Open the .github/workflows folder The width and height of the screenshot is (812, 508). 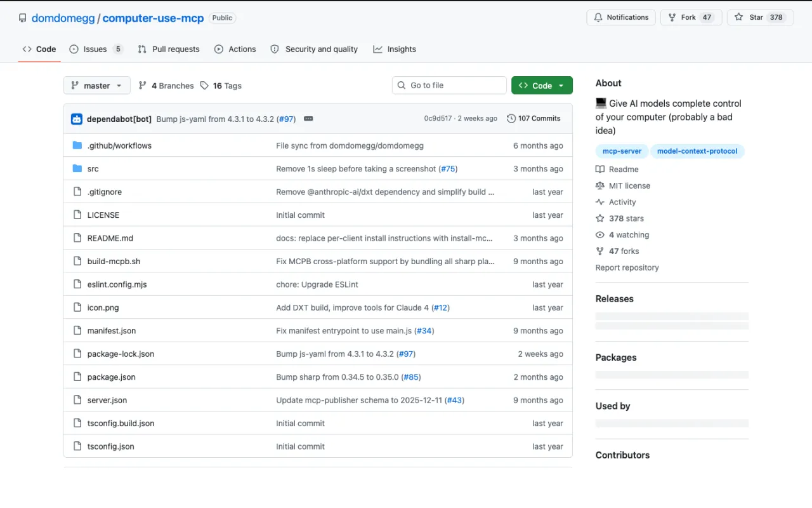pyautogui.click(x=119, y=145)
